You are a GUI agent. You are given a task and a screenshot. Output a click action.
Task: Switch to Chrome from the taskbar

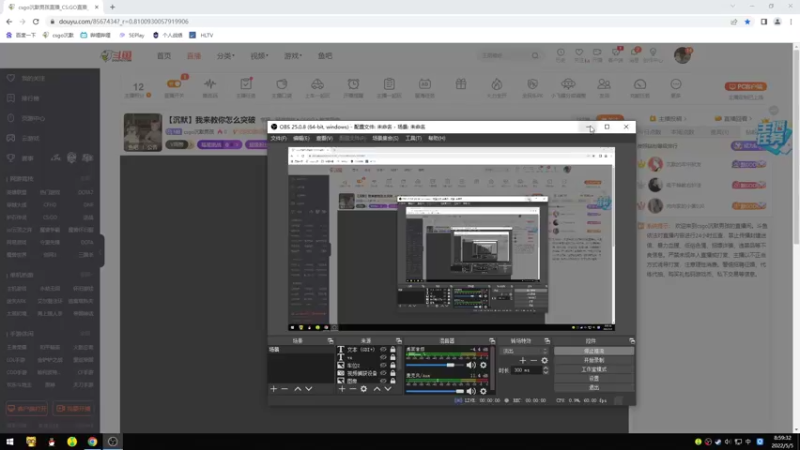click(x=92, y=442)
